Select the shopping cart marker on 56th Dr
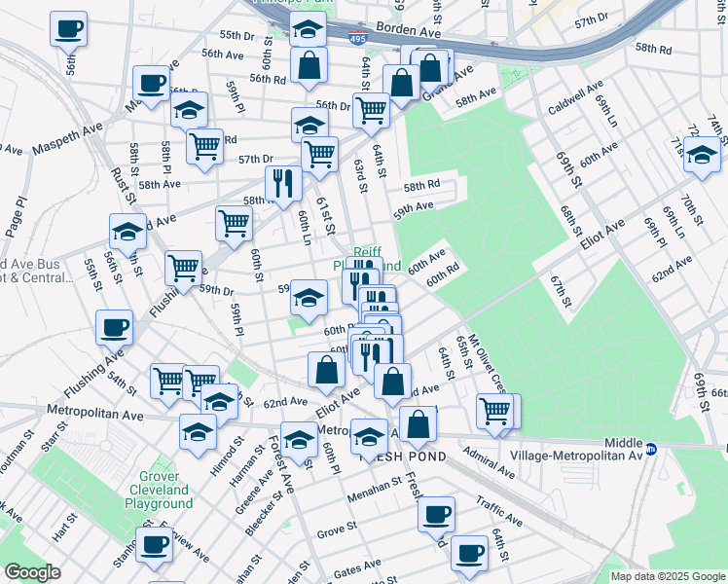 point(370,110)
